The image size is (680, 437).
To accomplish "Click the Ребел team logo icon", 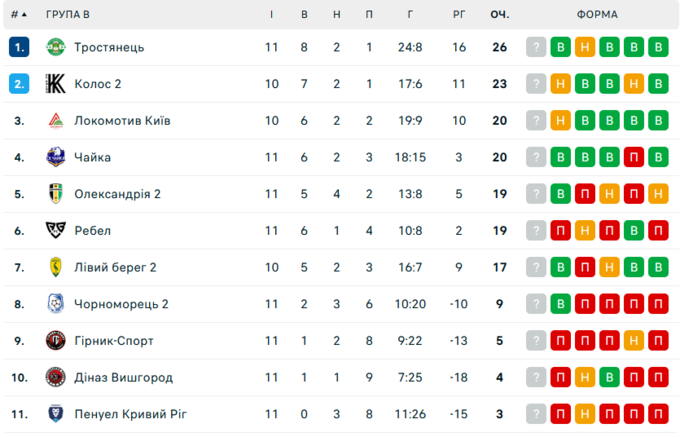I will (55, 231).
